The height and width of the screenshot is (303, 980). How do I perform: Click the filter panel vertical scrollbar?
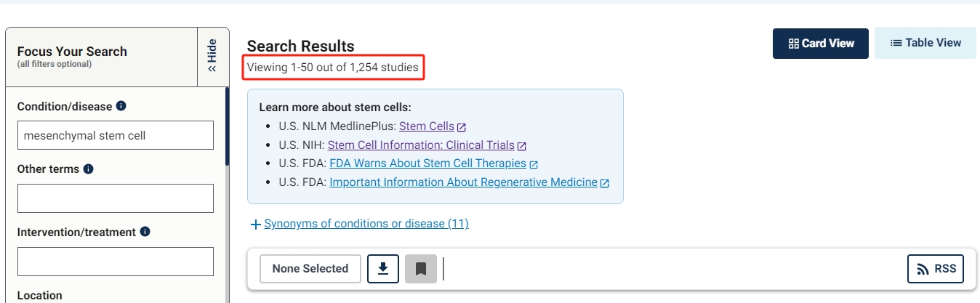point(227,127)
